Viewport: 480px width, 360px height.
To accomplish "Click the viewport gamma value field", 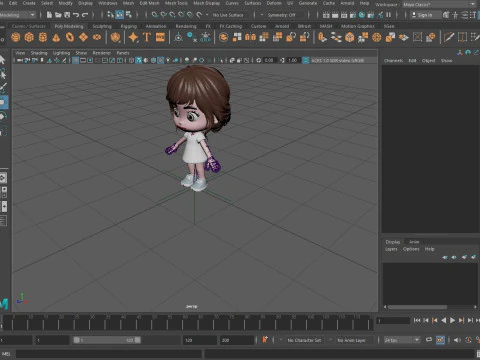I will pos(294,60).
